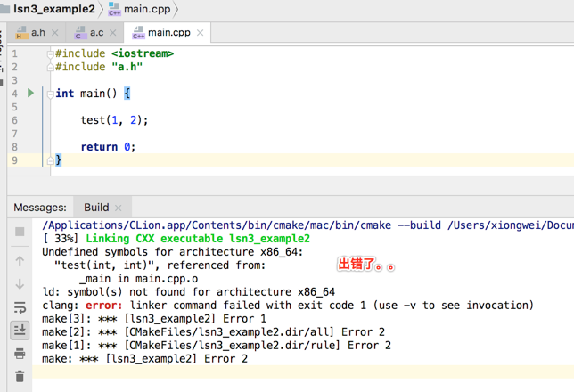574x392 pixels.
Task: Click the 'make[2]' all Error 2 line
Action: point(213,332)
